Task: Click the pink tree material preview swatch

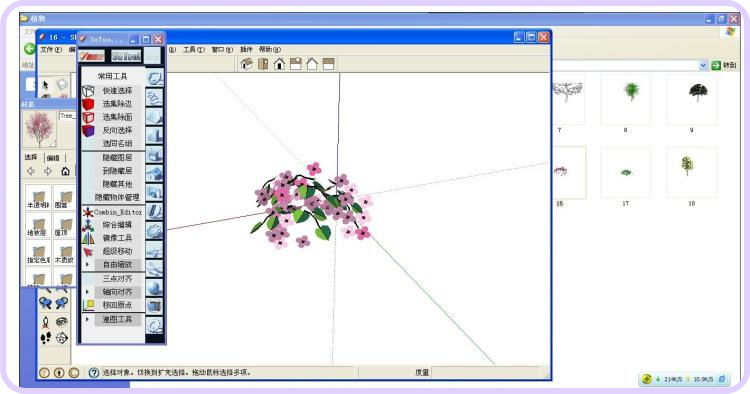Action: [x=40, y=129]
